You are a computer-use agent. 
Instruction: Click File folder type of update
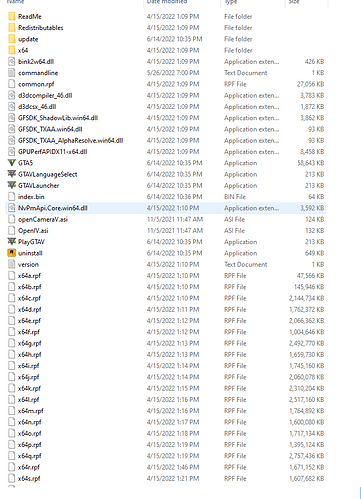click(238, 39)
